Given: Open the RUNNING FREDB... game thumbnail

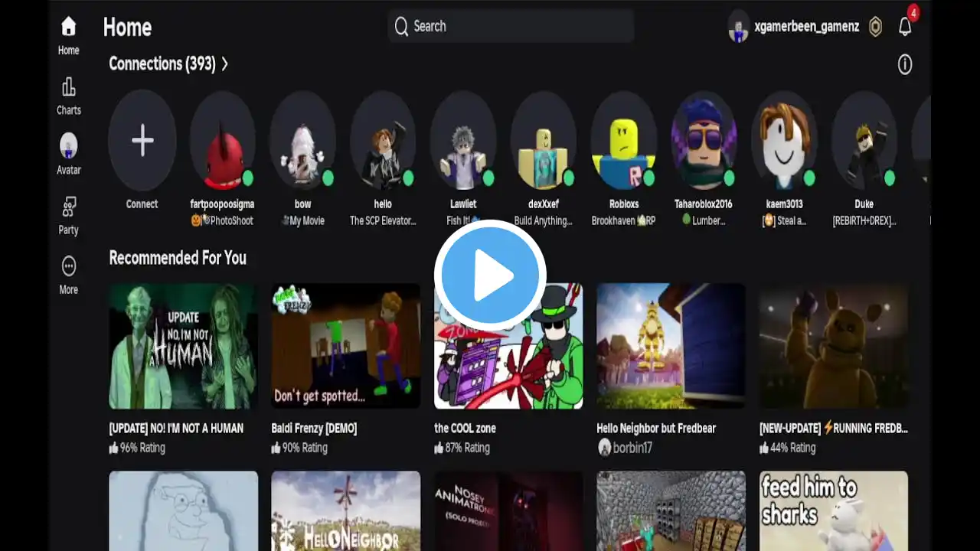Looking at the screenshot, I should (834, 346).
